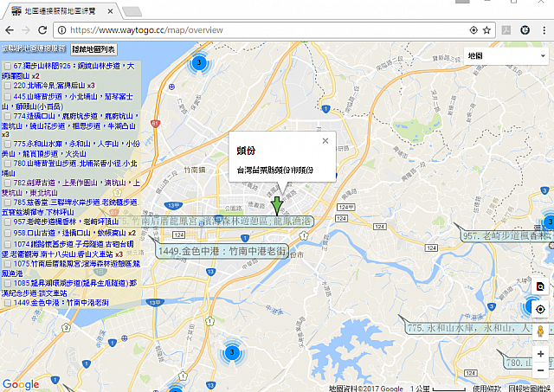The height and width of the screenshot is (392, 554).
Task: Zoom in with the plus button
Action: click(540, 354)
